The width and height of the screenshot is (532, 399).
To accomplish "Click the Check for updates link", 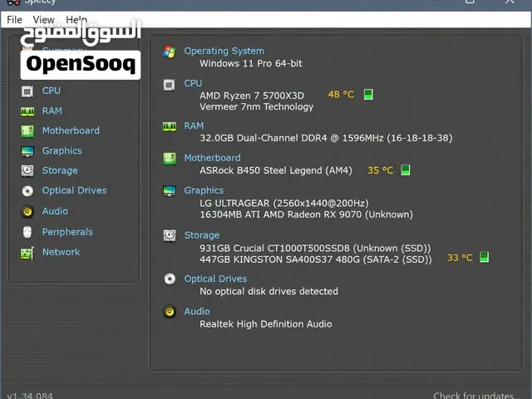I will coord(475,395).
